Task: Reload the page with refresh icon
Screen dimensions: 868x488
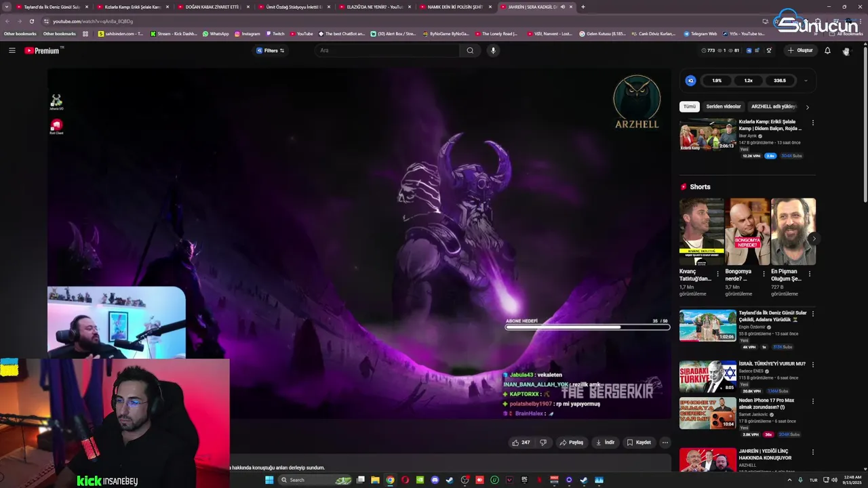Action: [31, 21]
